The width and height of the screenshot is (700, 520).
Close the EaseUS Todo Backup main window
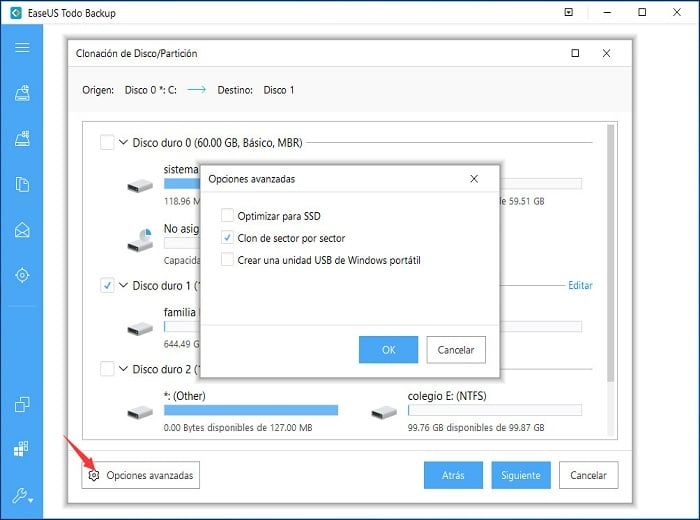point(677,12)
